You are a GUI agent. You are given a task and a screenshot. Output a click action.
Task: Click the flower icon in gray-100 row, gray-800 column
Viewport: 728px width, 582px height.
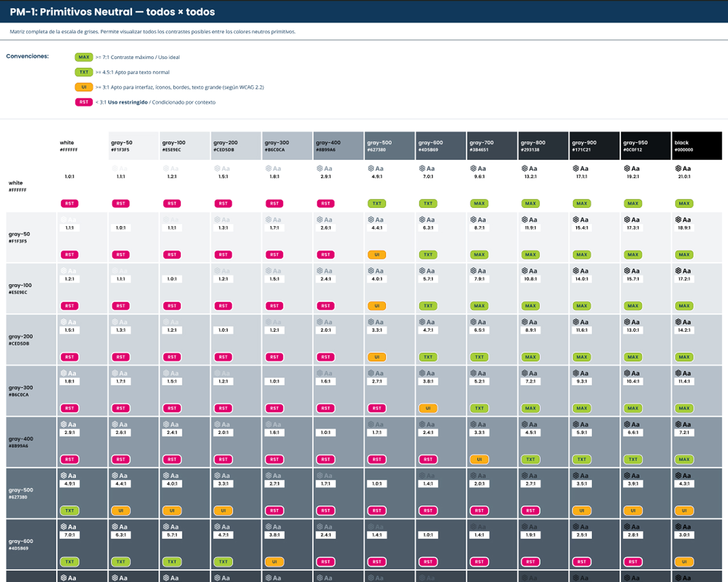click(525, 271)
